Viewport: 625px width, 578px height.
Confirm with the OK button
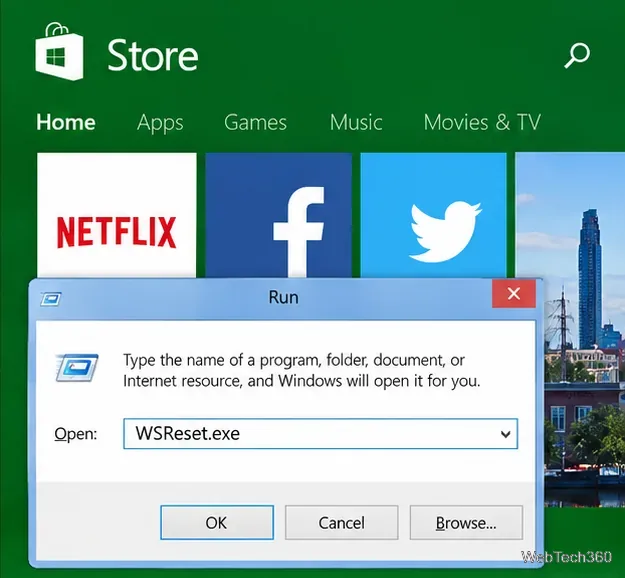[x=217, y=523]
